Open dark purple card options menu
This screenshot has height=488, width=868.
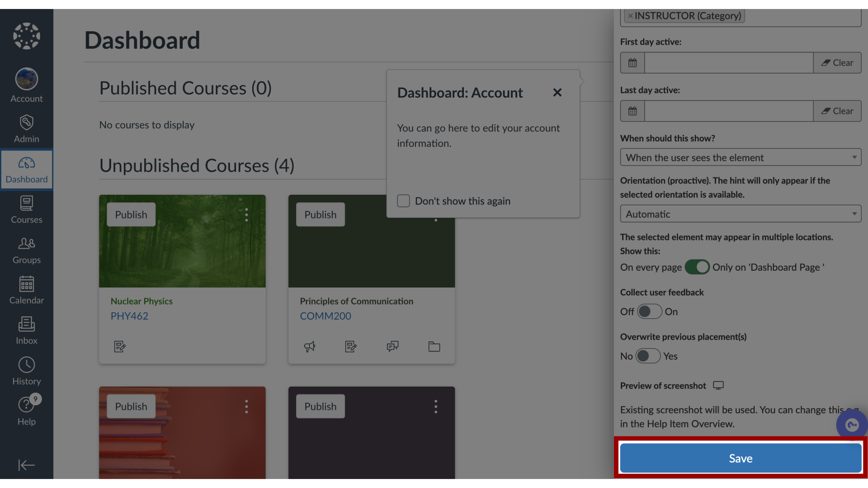(x=436, y=407)
